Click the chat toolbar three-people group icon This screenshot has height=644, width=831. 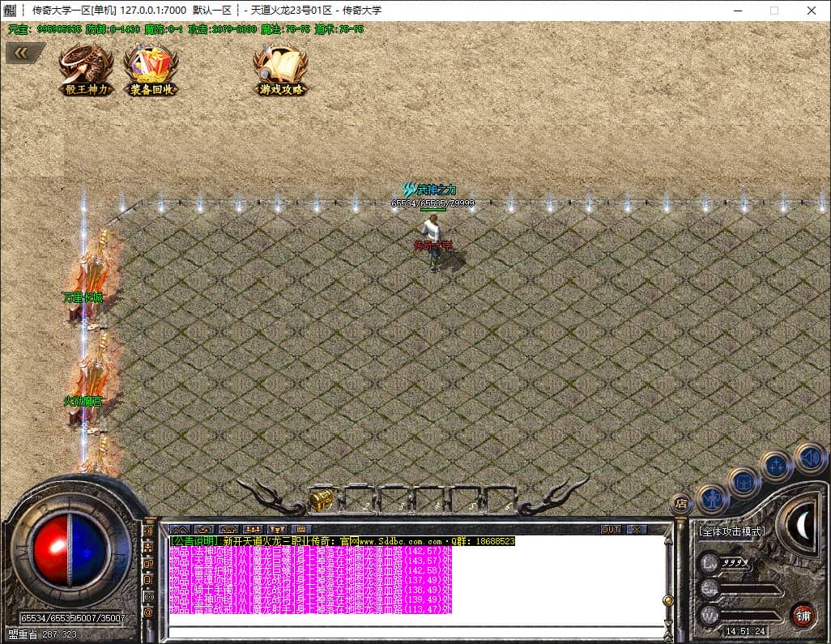pos(253,529)
